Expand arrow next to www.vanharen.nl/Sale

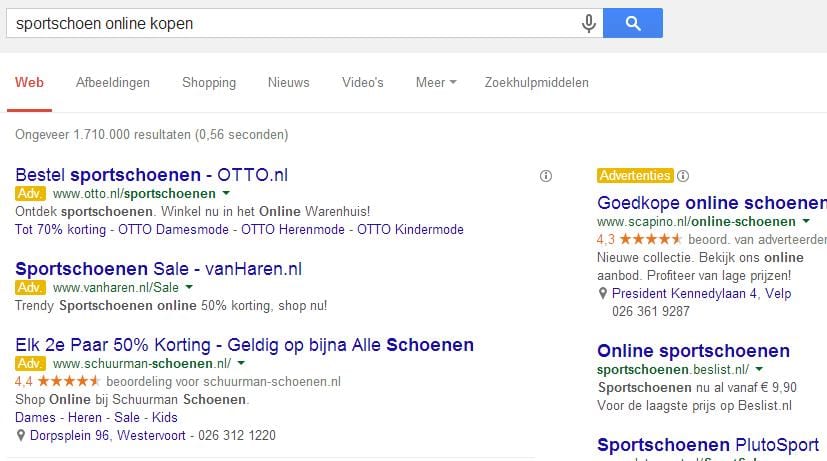tap(189, 287)
